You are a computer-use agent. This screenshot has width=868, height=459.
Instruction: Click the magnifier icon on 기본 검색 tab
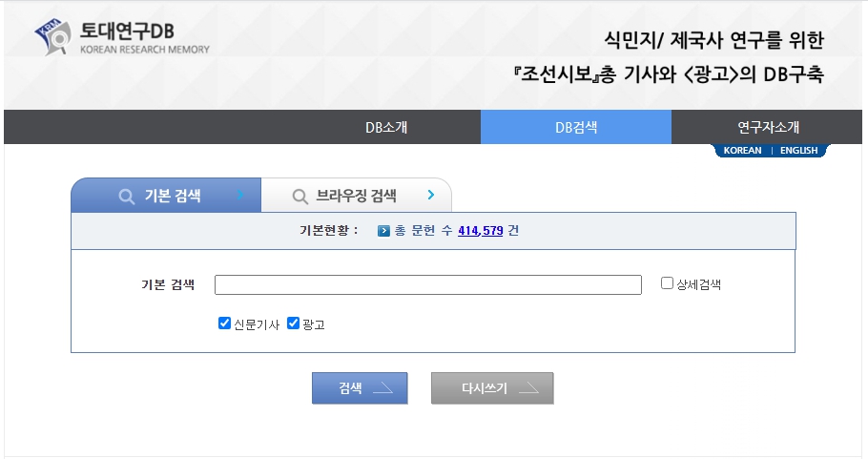point(126,197)
